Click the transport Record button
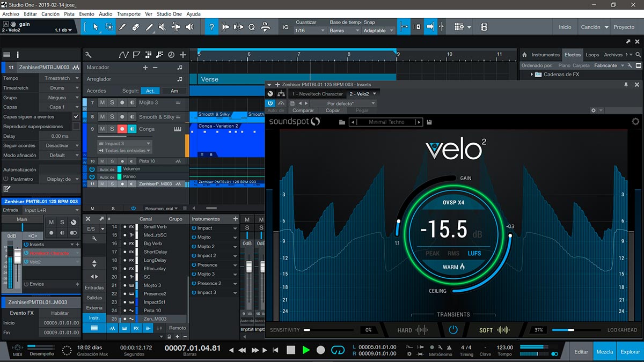644x362 pixels. point(321,350)
